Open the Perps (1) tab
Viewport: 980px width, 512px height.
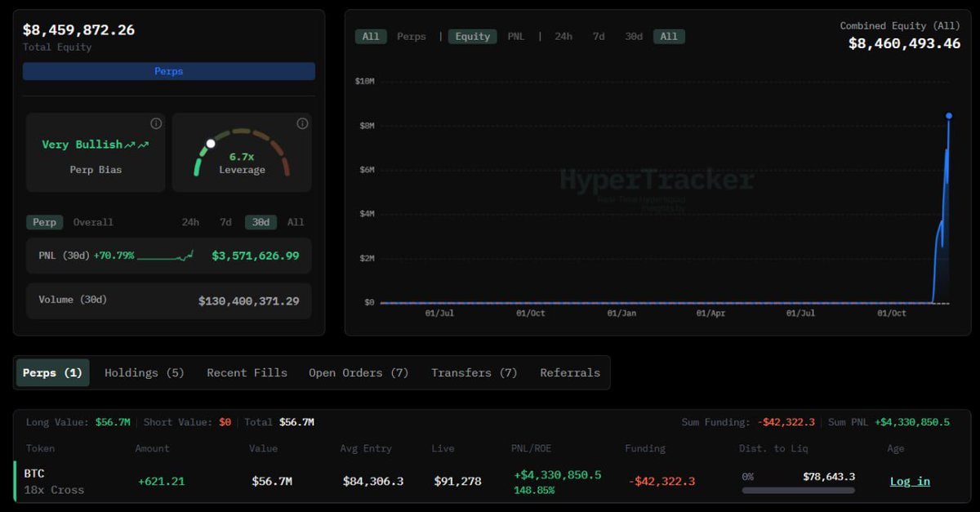click(x=53, y=372)
